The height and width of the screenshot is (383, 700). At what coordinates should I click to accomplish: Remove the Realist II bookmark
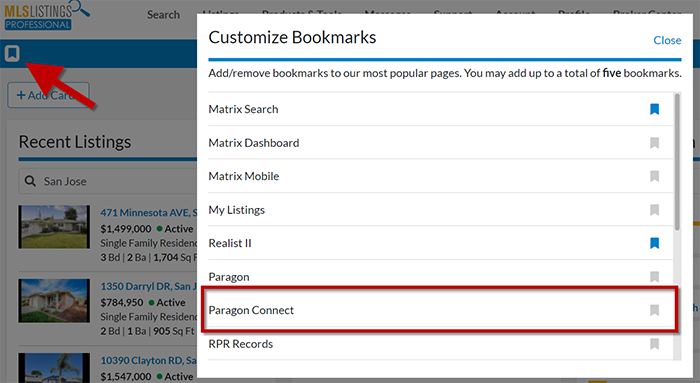click(654, 243)
